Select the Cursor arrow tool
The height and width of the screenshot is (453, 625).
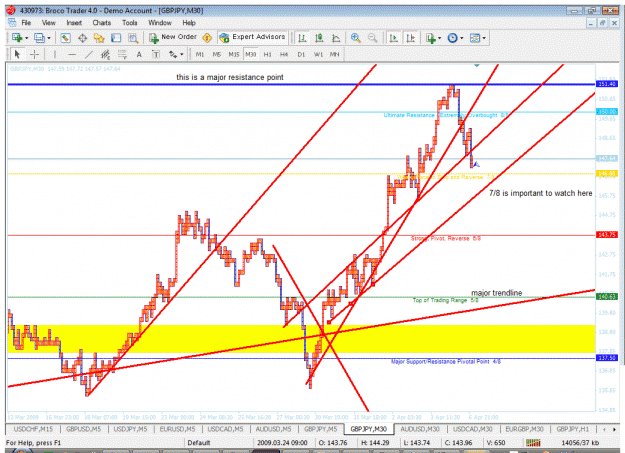pyautogui.click(x=17, y=54)
